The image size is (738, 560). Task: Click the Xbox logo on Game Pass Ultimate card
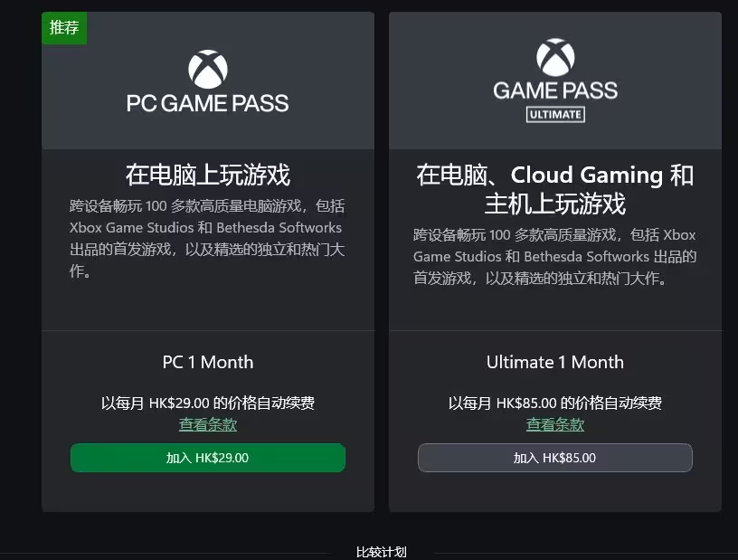click(x=555, y=57)
